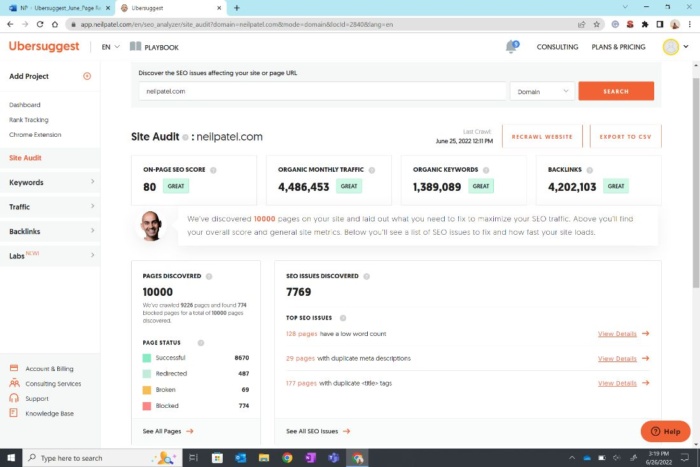Select Rank Tracking in the sidebar
Screen dimensions: 700x467
pos(29,119)
